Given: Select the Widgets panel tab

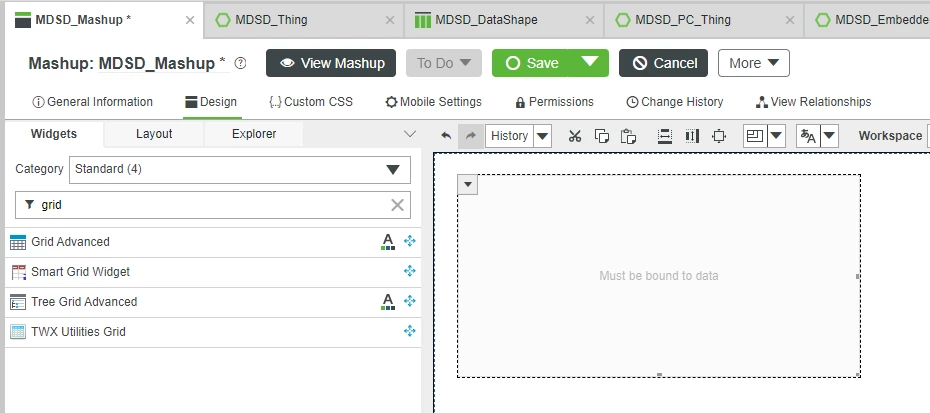Looking at the screenshot, I should [54, 134].
